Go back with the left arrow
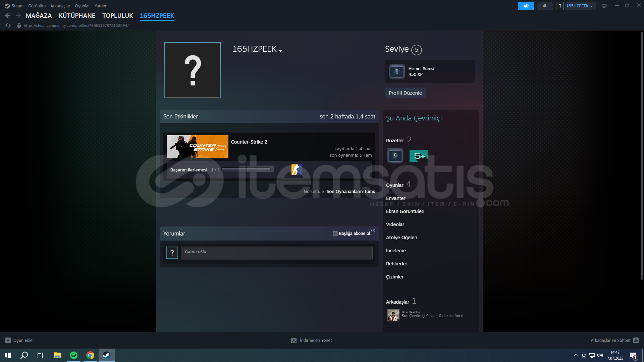This screenshot has height=362, width=644. pyautogui.click(x=8, y=15)
